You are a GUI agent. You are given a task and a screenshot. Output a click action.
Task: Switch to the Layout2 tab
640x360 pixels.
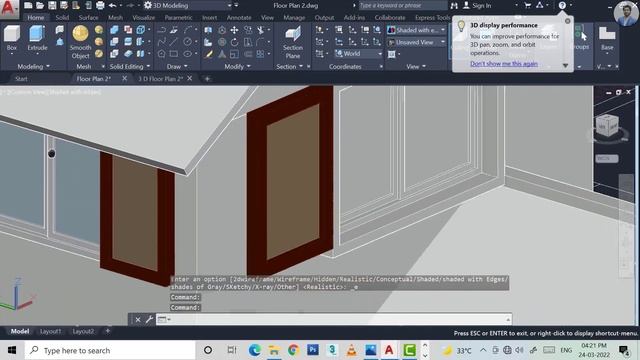point(83,331)
